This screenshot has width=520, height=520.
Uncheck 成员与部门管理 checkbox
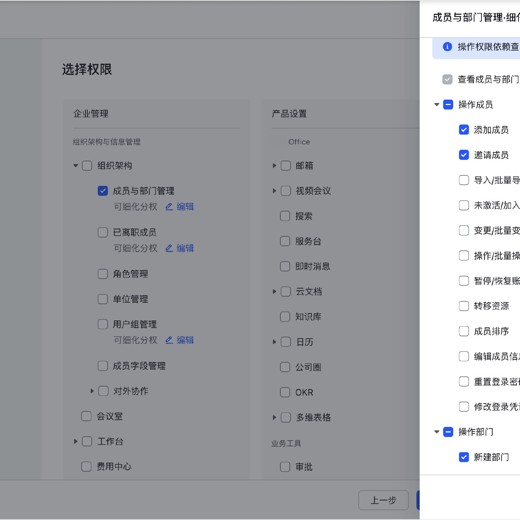(103, 191)
